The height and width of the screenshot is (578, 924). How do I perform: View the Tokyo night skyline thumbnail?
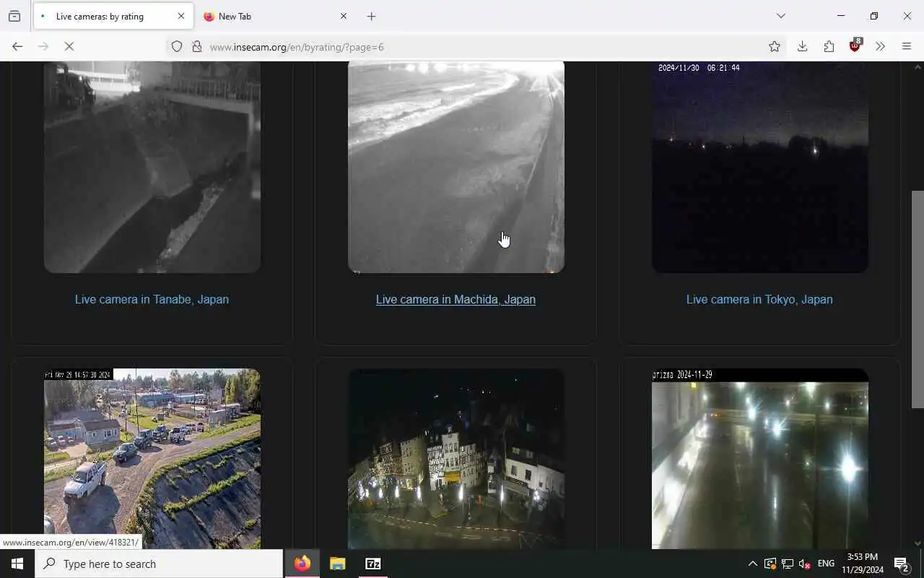[760, 167]
